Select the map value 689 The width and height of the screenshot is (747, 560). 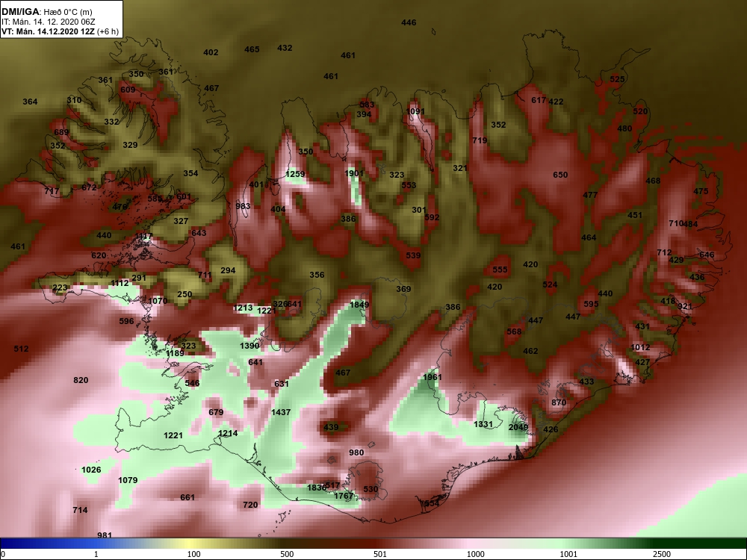coord(61,132)
